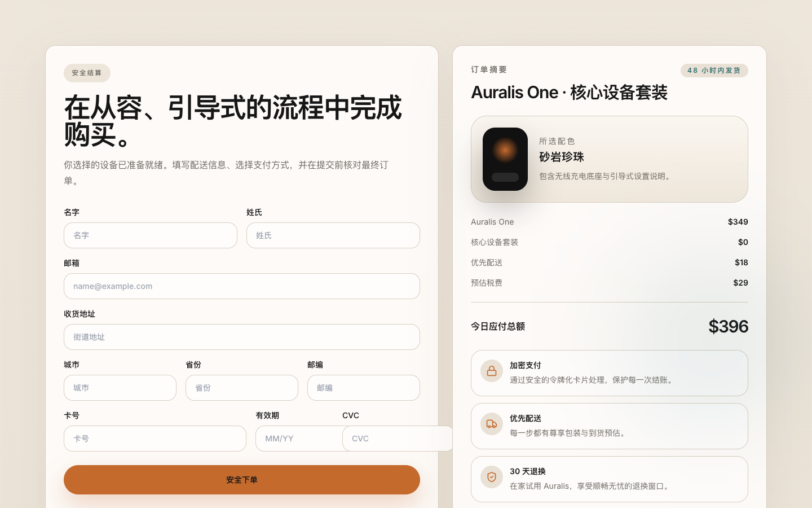Click the $396 total amount
This screenshot has height=508, width=812.
pyautogui.click(x=728, y=326)
